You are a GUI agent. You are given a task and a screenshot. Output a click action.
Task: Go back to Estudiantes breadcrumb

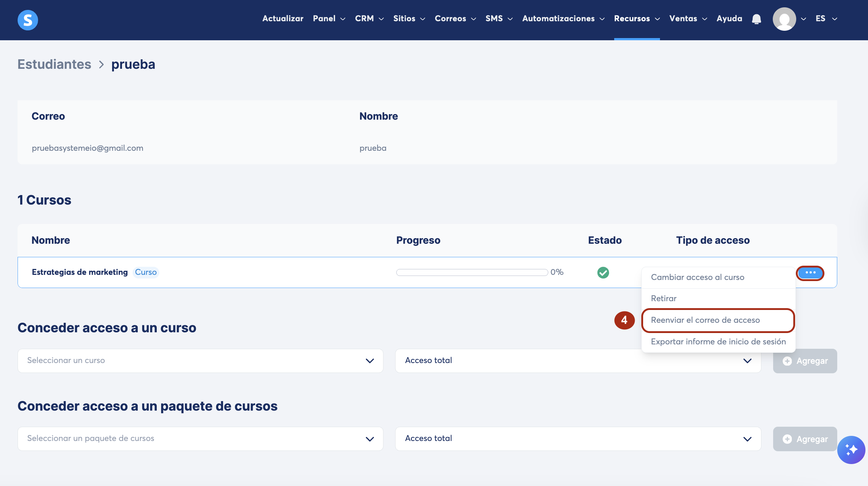pos(54,64)
